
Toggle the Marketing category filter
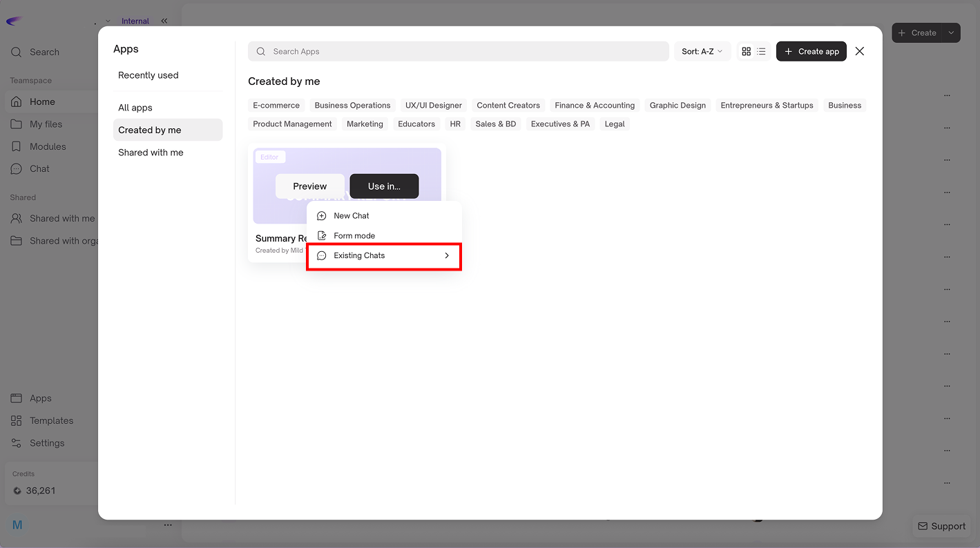365,124
